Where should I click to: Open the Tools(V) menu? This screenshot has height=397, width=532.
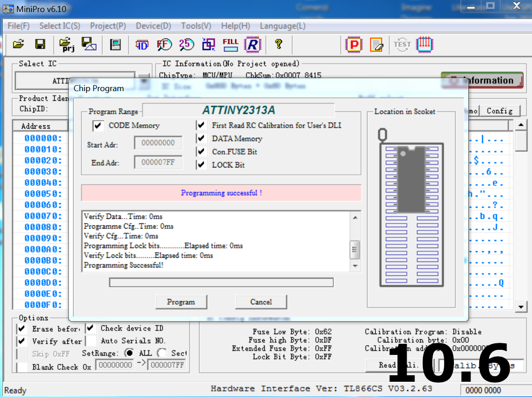coord(196,26)
